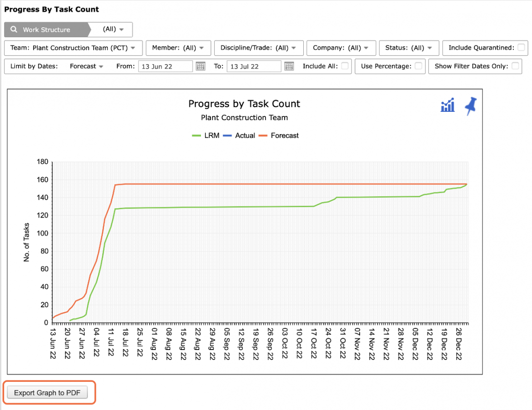Image resolution: width=532 pixels, height=410 pixels.
Task: Expand the Member filter dropdown
Action: coord(178,48)
